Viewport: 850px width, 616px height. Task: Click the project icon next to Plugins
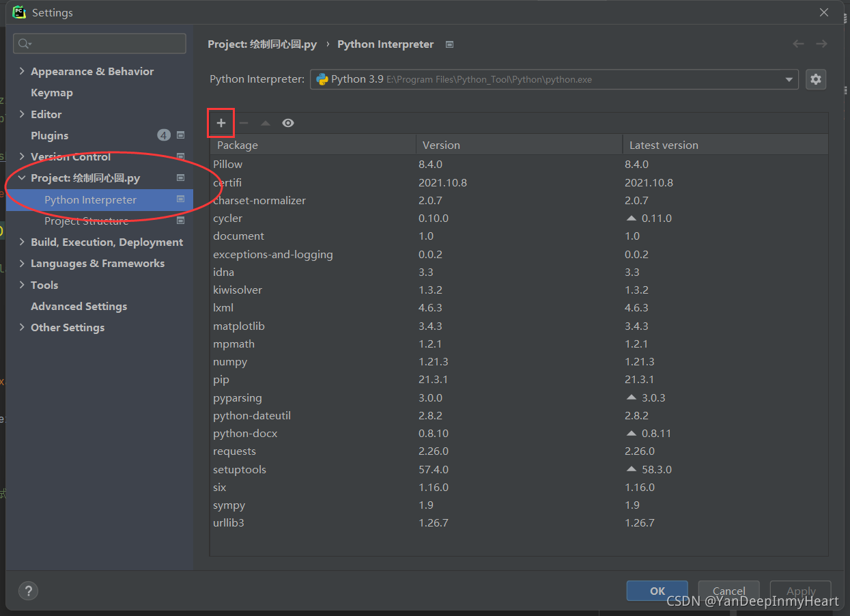(x=180, y=135)
